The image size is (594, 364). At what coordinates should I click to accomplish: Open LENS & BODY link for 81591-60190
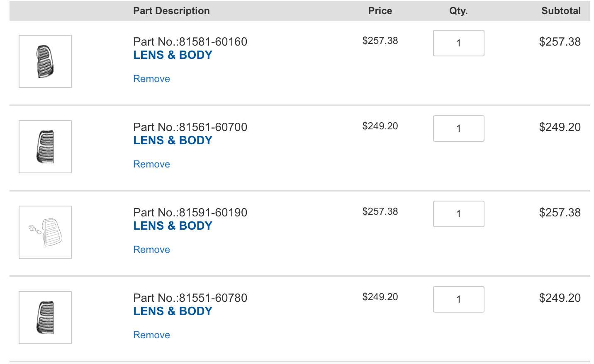pyautogui.click(x=173, y=226)
